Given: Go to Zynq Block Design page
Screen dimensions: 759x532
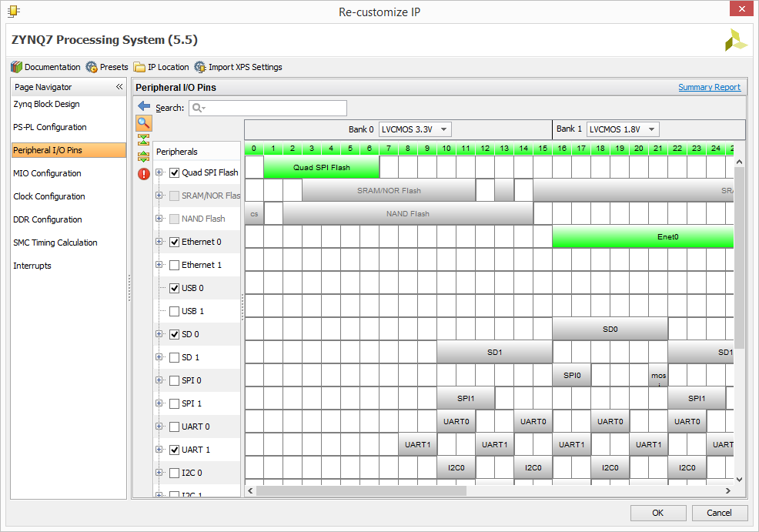Looking at the screenshot, I should (x=46, y=104).
